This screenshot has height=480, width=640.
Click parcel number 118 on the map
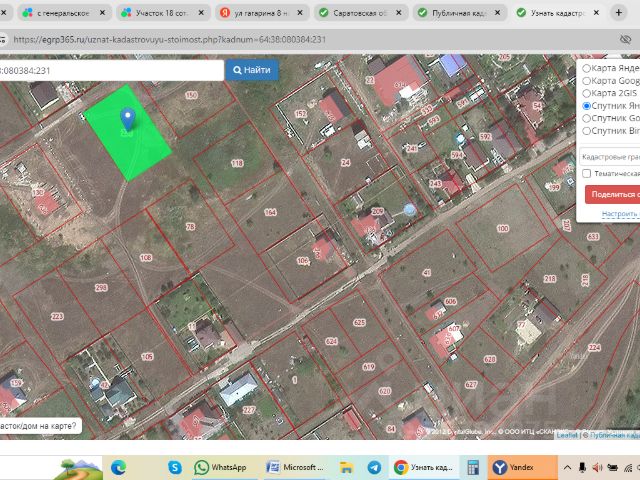[x=237, y=163]
